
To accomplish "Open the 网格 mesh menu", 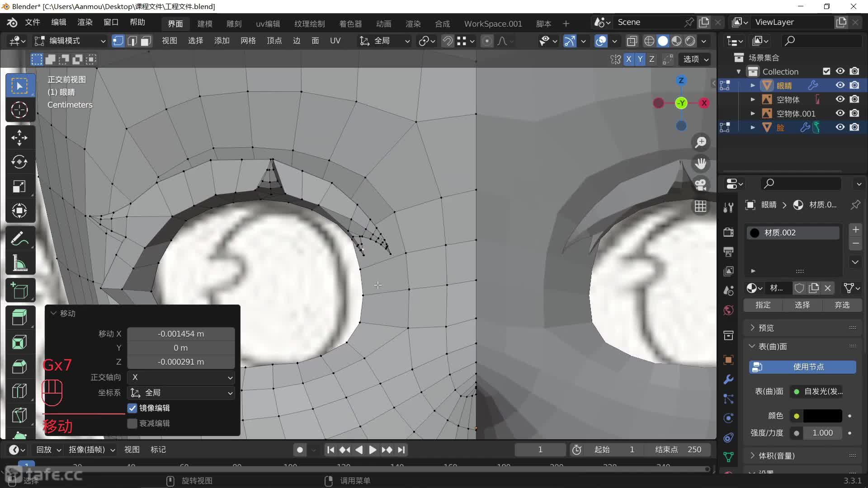I will click(248, 41).
